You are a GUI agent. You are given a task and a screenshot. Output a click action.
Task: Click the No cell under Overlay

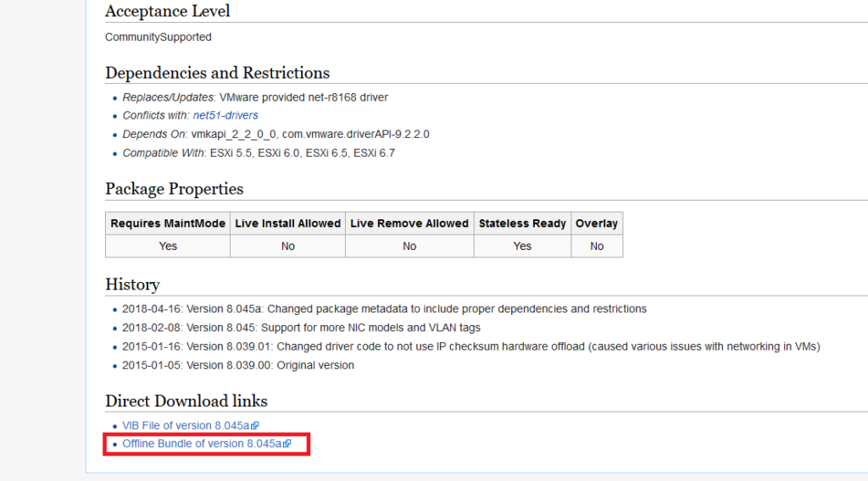pos(597,246)
